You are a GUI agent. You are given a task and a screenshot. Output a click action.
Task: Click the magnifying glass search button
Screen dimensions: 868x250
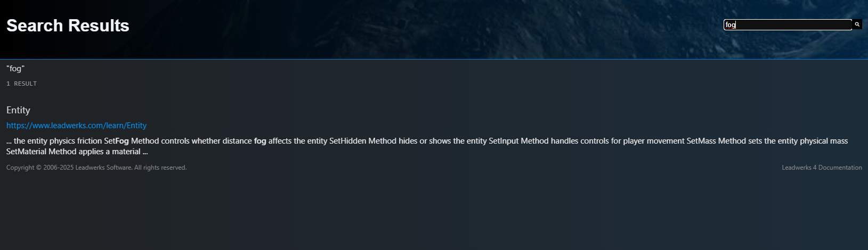pos(857,24)
